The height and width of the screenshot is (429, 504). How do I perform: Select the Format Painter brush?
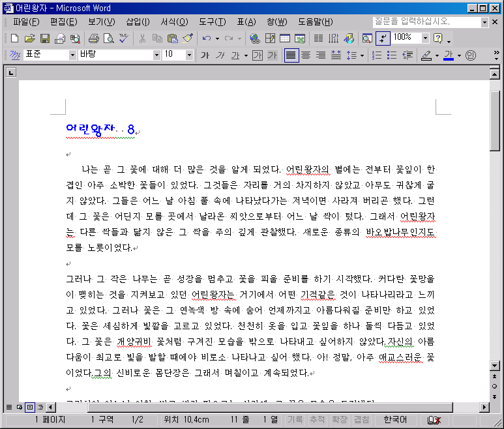188,38
